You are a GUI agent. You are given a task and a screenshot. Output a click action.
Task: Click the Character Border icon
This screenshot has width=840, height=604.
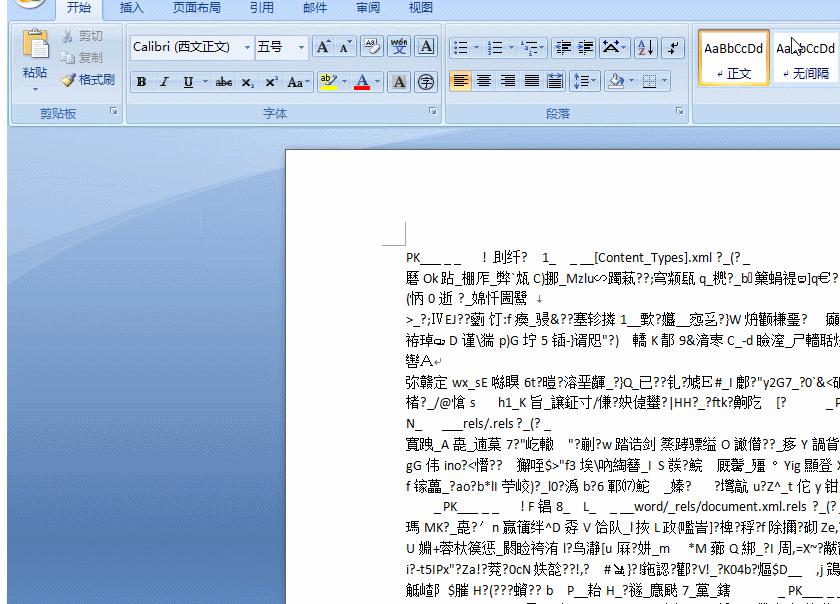(426, 47)
